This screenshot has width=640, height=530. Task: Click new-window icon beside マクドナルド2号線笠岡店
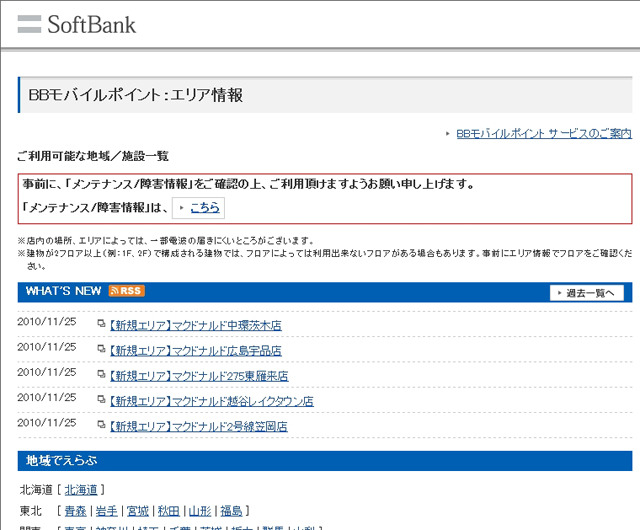click(101, 425)
